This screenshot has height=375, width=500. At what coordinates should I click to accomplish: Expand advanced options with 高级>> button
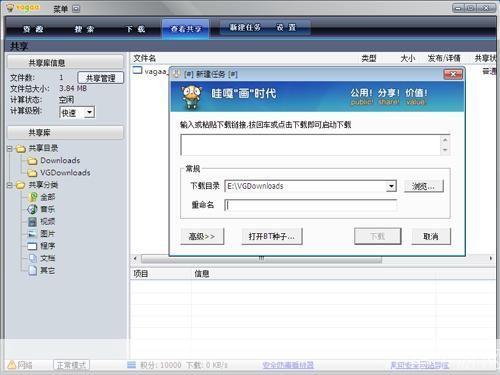click(202, 236)
